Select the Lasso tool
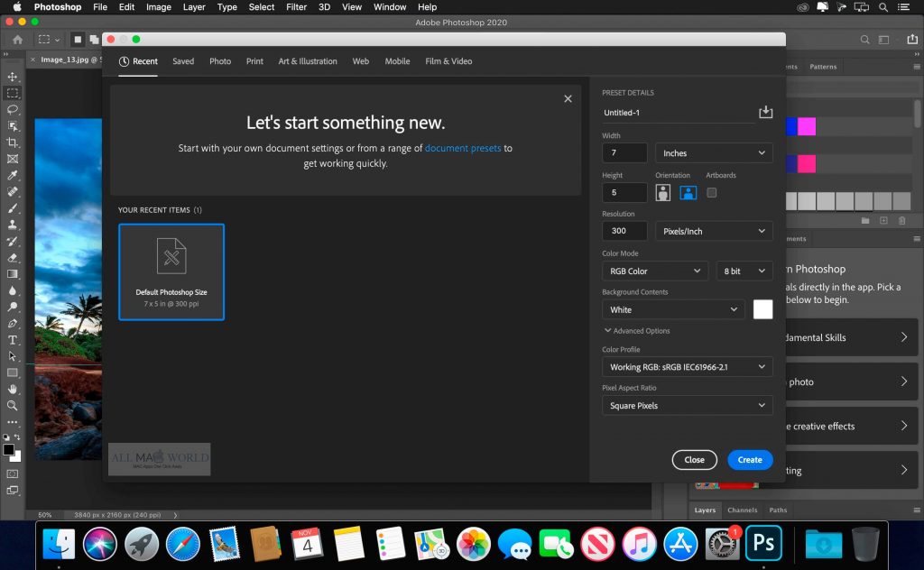Viewport: 924px width, 570px height. (13, 109)
